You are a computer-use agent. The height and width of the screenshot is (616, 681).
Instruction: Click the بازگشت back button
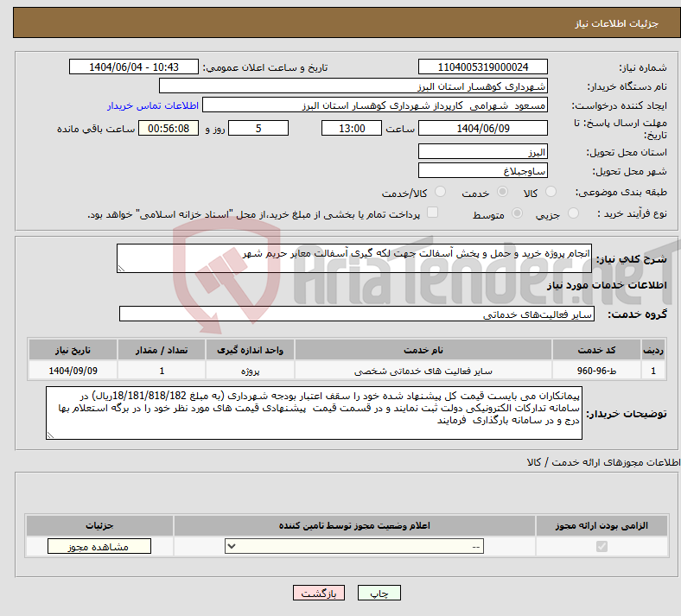(x=319, y=593)
